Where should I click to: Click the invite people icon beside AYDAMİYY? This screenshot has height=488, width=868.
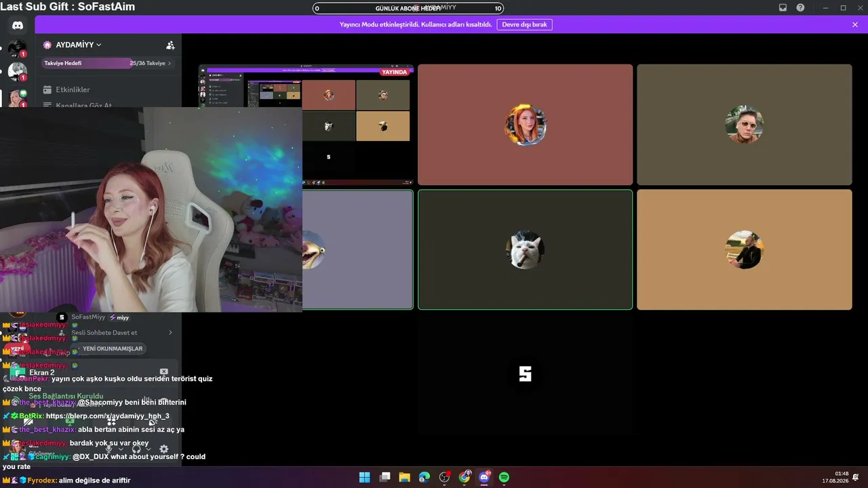[170, 45]
